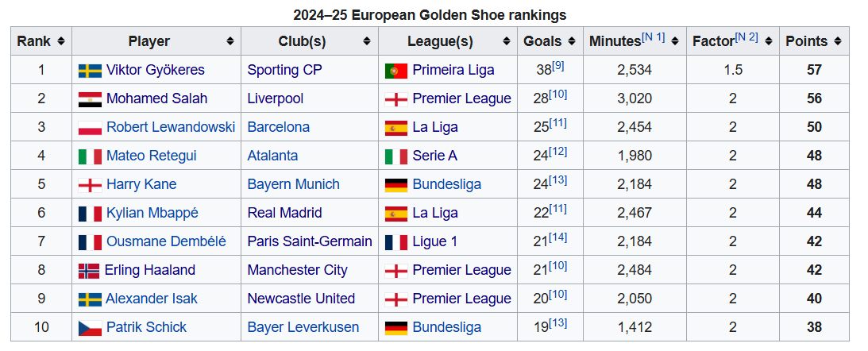Image resolution: width=868 pixels, height=351 pixels.
Task: Sort table by the Player column arrows
Action: pyautogui.click(x=230, y=41)
